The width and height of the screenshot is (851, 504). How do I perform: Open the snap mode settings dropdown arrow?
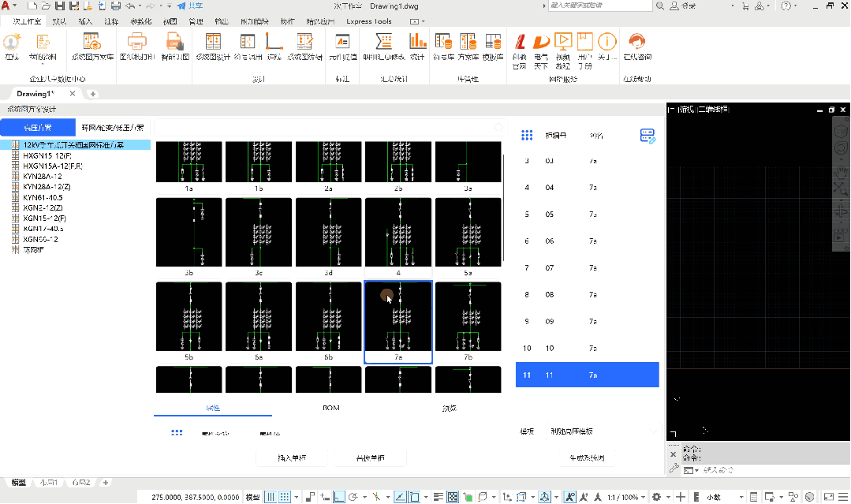pyautogui.click(x=297, y=497)
